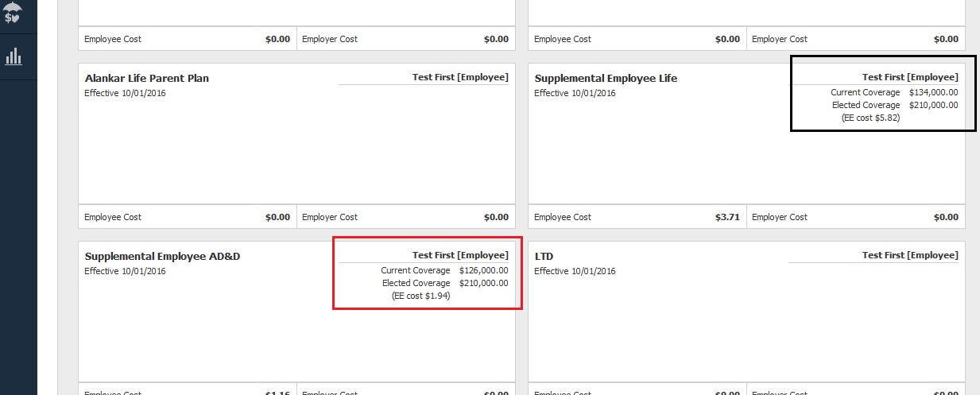
Task: Click Test First [Employee] in Alankar Life card
Action: [459, 77]
